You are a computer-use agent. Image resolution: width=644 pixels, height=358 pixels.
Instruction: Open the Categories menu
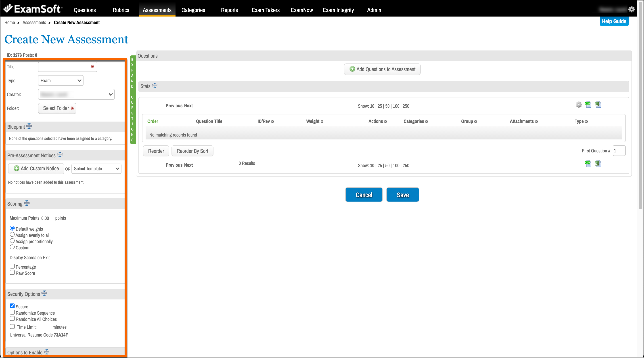[x=193, y=10]
